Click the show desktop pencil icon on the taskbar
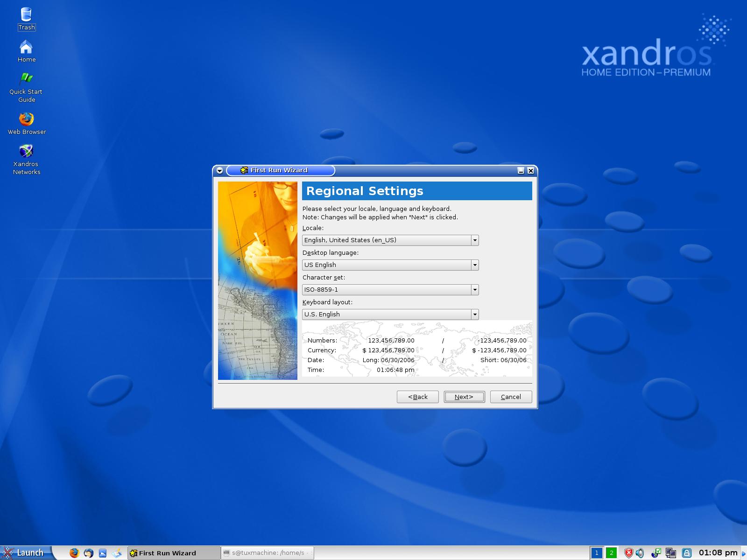This screenshot has height=560, width=747. point(117,553)
